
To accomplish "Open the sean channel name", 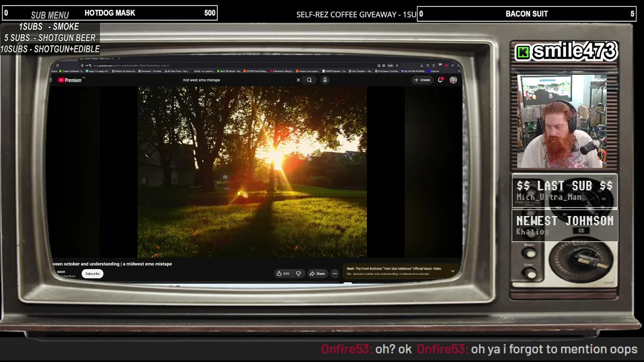I will [61, 271].
